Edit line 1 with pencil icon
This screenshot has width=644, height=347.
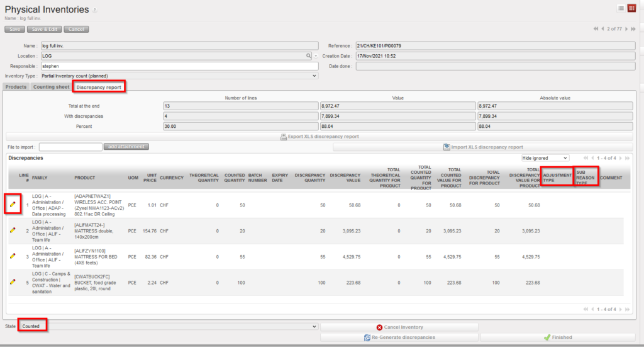tap(13, 205)
